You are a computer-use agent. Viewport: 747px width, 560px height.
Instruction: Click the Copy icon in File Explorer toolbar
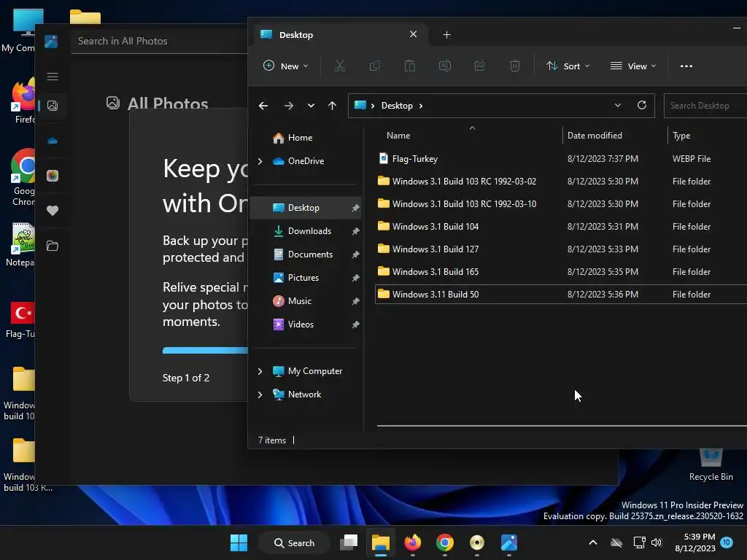click(375, 66)
